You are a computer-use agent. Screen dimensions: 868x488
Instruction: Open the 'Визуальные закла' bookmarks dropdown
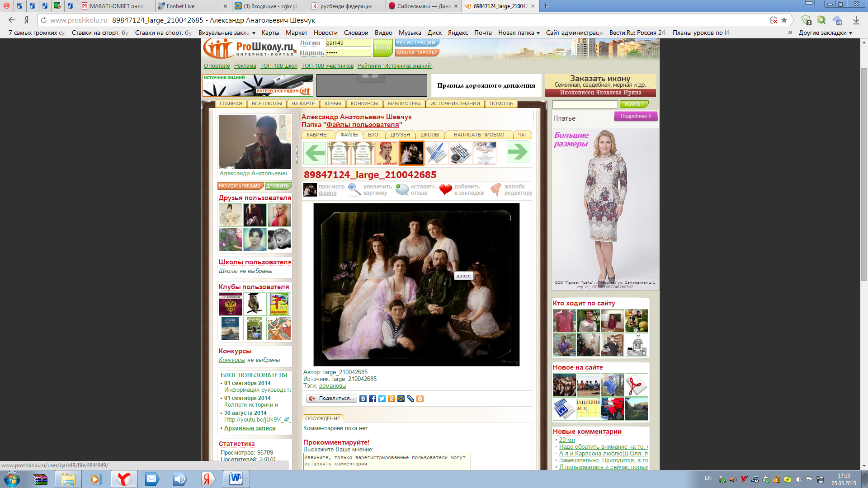(x=226, y=33)
